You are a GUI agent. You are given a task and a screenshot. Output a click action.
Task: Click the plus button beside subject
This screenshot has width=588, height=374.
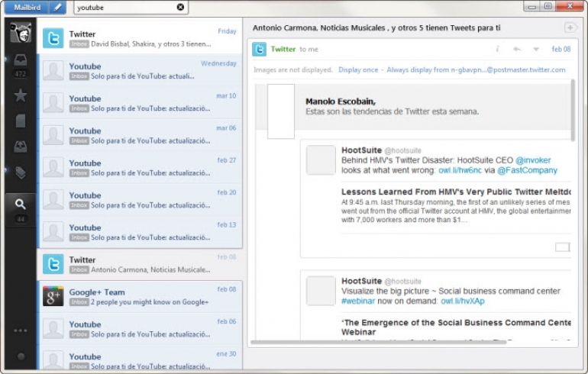pos(570,27)
